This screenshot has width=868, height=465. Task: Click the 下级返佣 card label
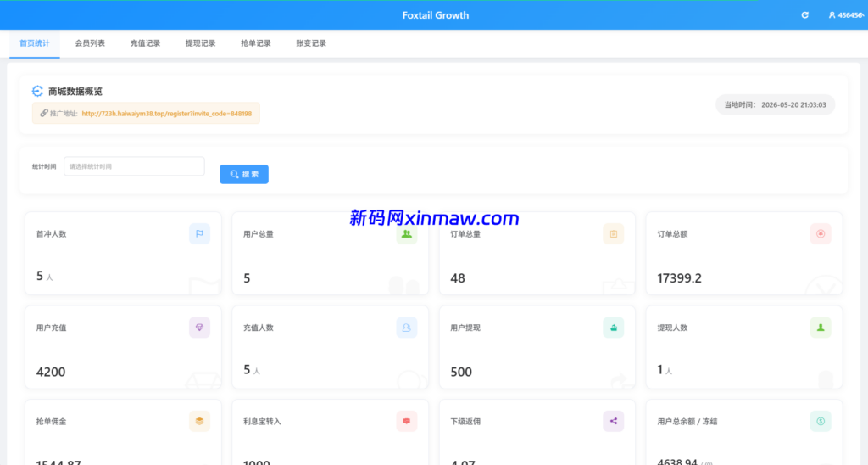(x=465, y=421)
